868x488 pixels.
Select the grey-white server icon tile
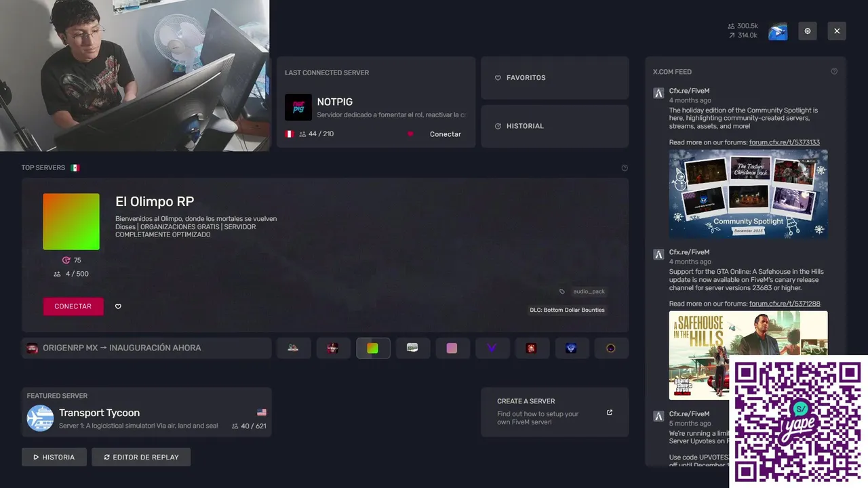412,348
